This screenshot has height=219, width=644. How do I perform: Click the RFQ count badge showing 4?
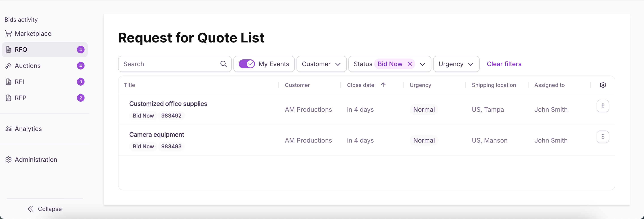tap(80, 49)
